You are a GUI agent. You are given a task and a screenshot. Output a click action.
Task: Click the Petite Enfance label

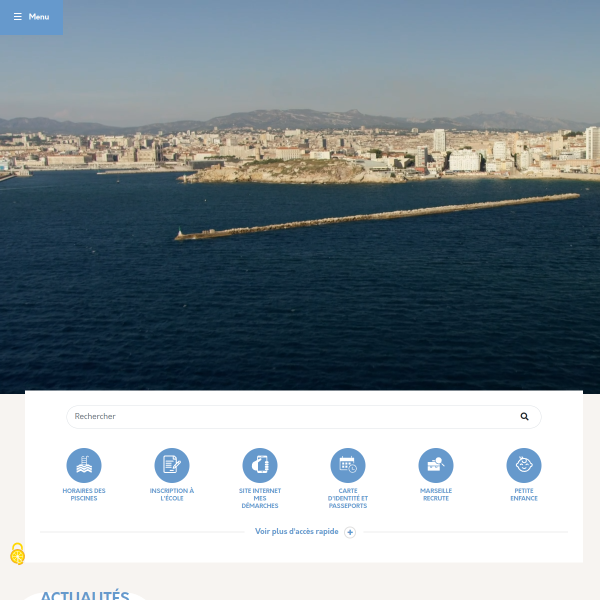(x=524, y=494)
